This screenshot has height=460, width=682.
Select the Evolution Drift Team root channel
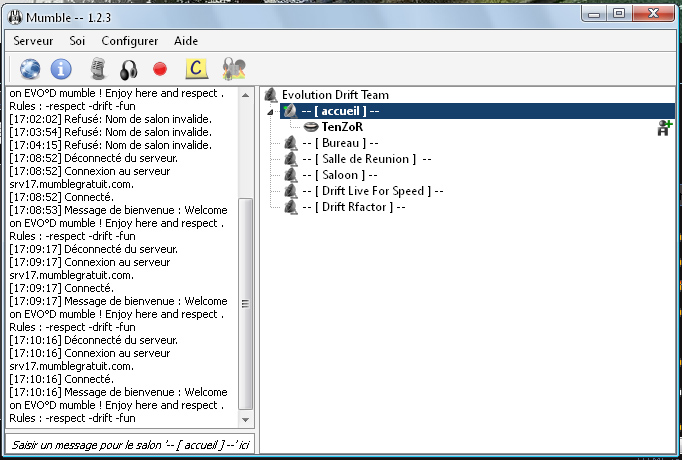coord(335,95)
